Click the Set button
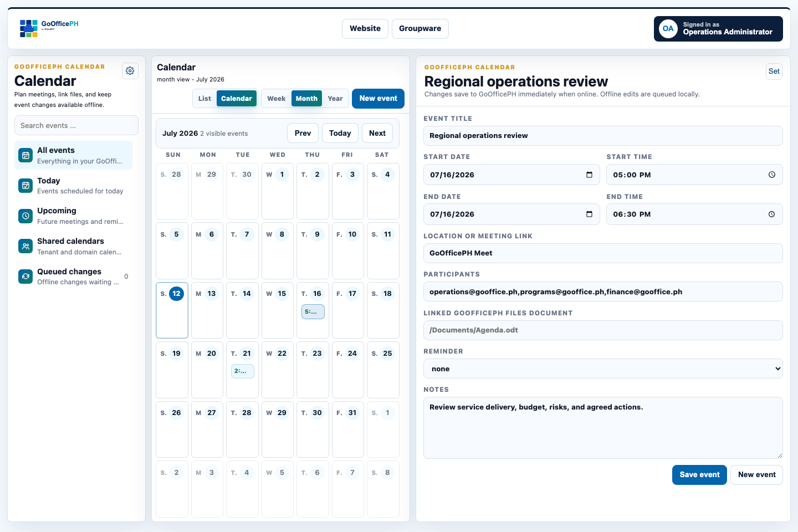The height and width of the screenshot is (532, 798). tap(774, 71)
